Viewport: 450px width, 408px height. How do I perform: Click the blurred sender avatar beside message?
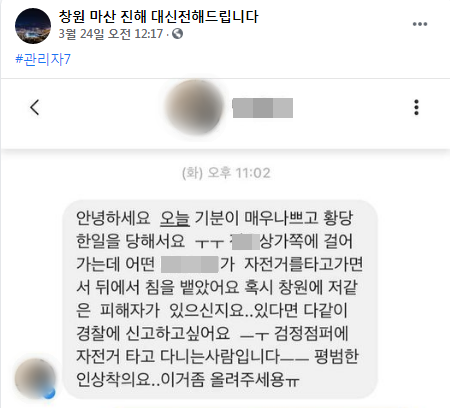(x=35, y=379)
